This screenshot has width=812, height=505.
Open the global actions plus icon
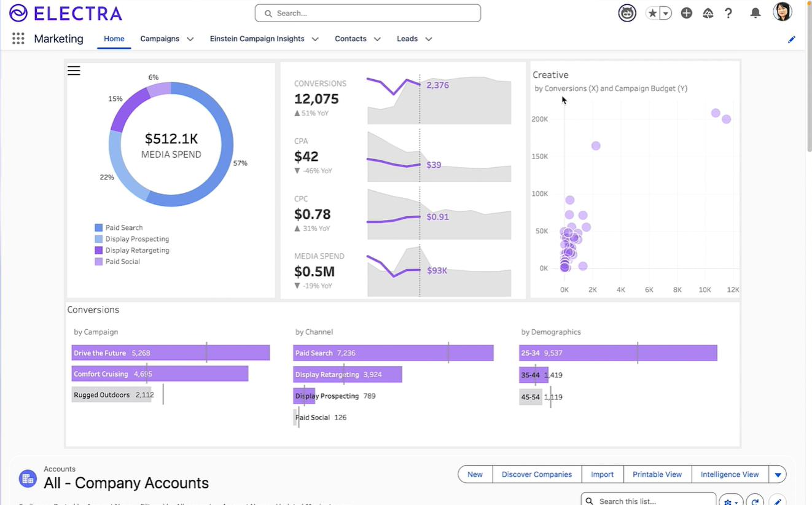687,13
